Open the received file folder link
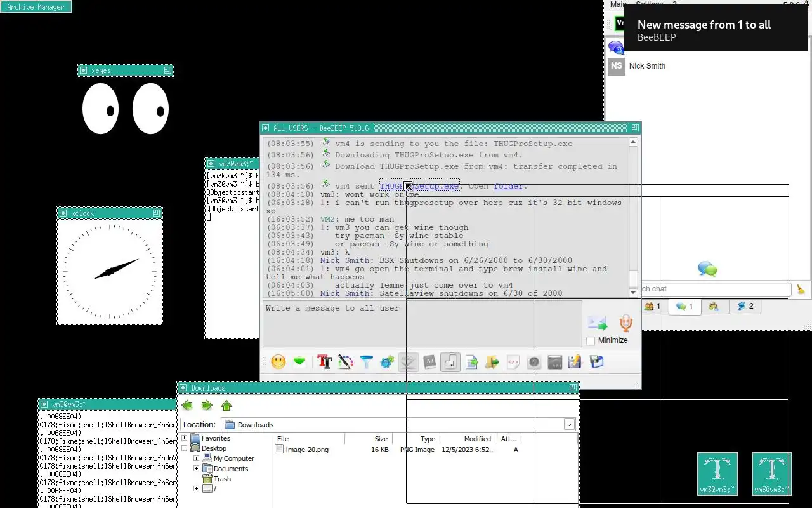Viewport: 812px width, 508px height. click(x=508, y=186)
